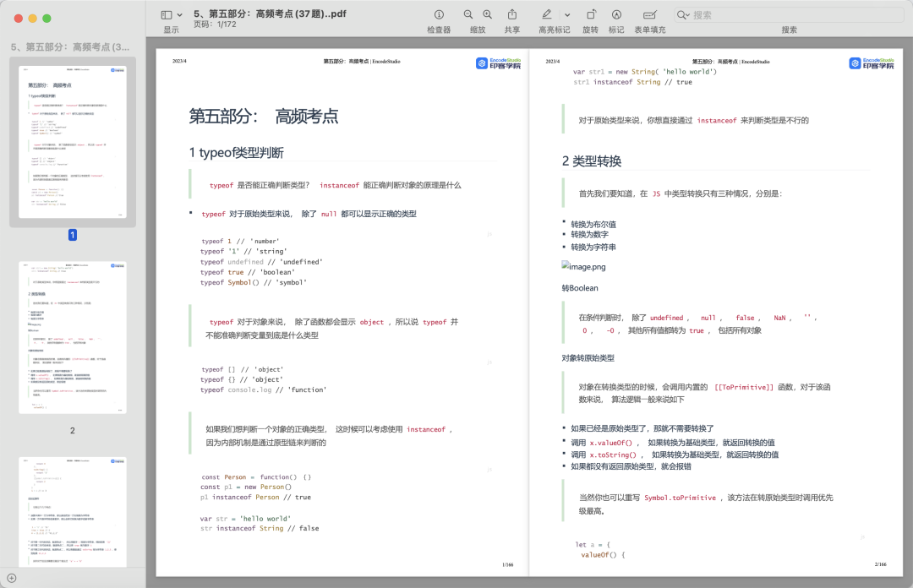Image resolution: width=913 pixels, height=588 pixels.
Task: Click the page 1 number badge in sidebar
Action: pos(72,235)
